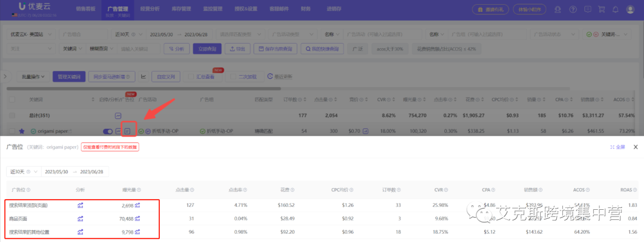
Task: Click the 分析 button in filter bar
Action: pyautogui.click(x=177, y=49)
